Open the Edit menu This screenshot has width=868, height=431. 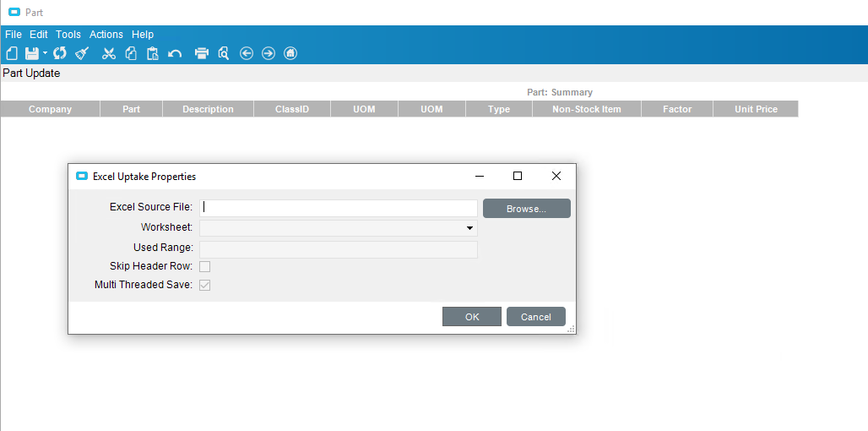(x=39, y=35)
